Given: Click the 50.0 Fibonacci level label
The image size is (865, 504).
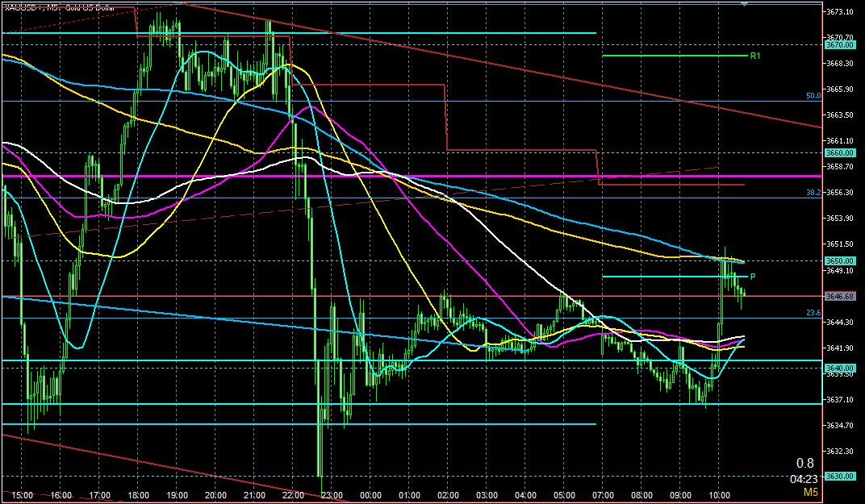Looking at the screenshot, I should click(813, 96).
